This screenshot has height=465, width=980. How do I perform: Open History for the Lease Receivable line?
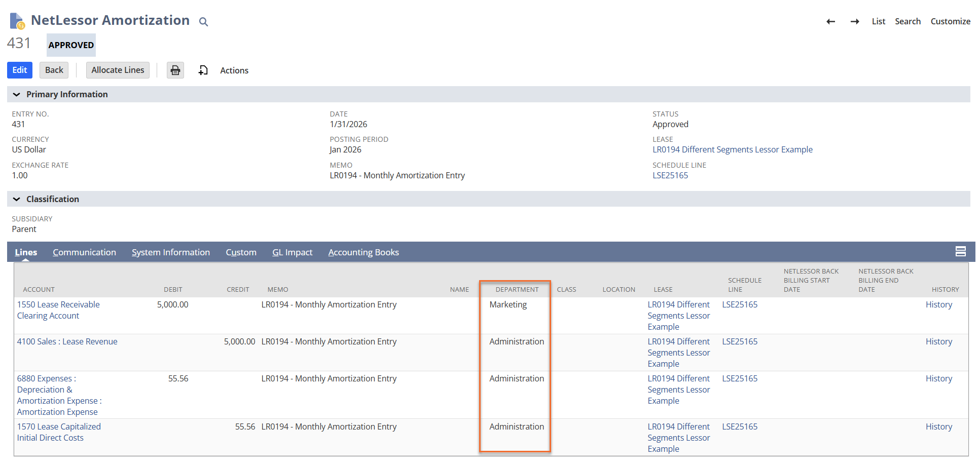938,305
